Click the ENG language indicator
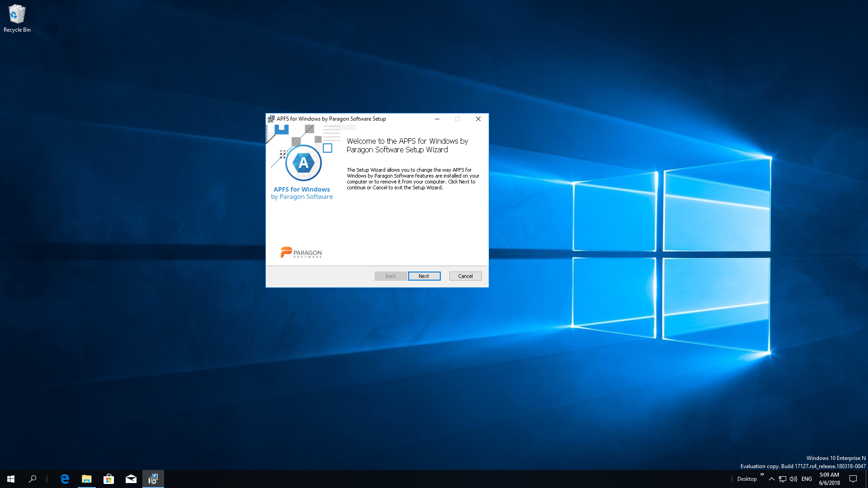The height and width of the screenshot is (488, 868). (x=807, y=479)
